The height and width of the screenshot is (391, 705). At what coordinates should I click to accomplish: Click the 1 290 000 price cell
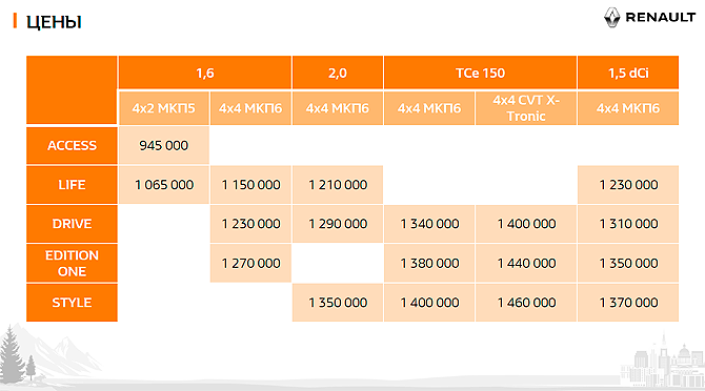coord(338,224)
